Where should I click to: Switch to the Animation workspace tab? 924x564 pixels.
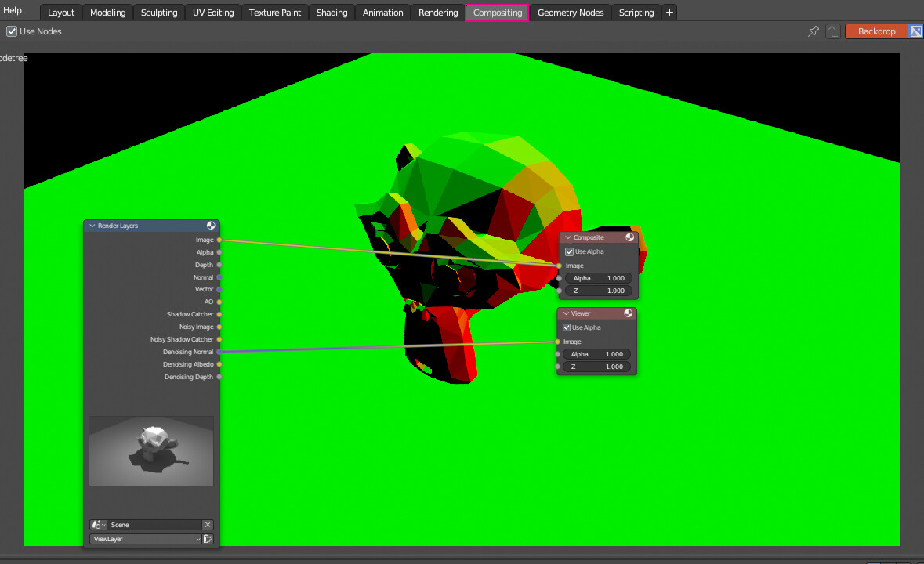click(383, 13)
